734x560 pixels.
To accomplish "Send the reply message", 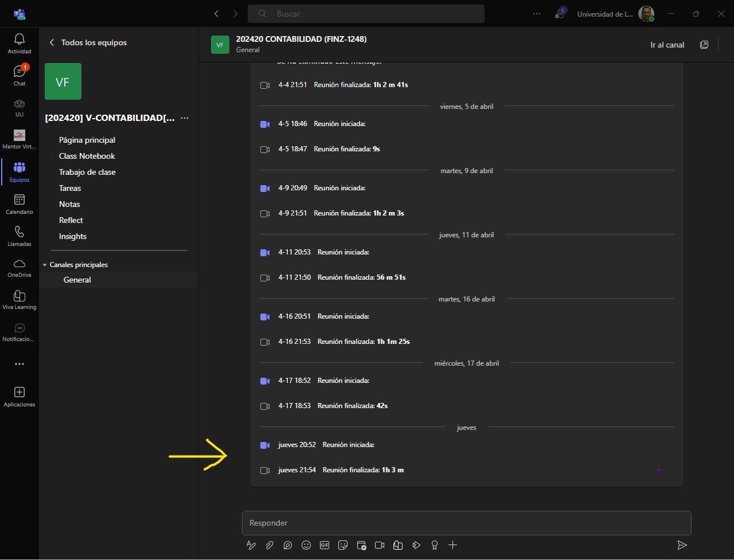I will (x=682, y=545).
